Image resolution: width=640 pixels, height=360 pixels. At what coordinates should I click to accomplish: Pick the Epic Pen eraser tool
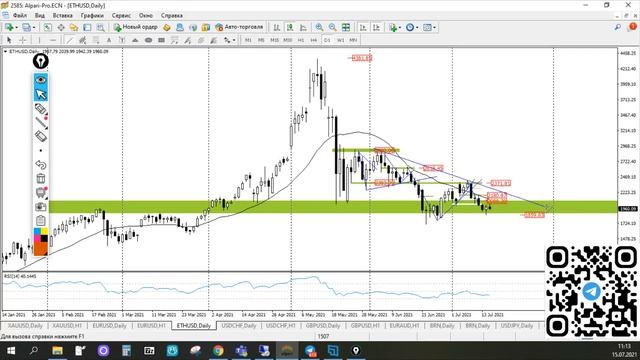click(40, 136)
